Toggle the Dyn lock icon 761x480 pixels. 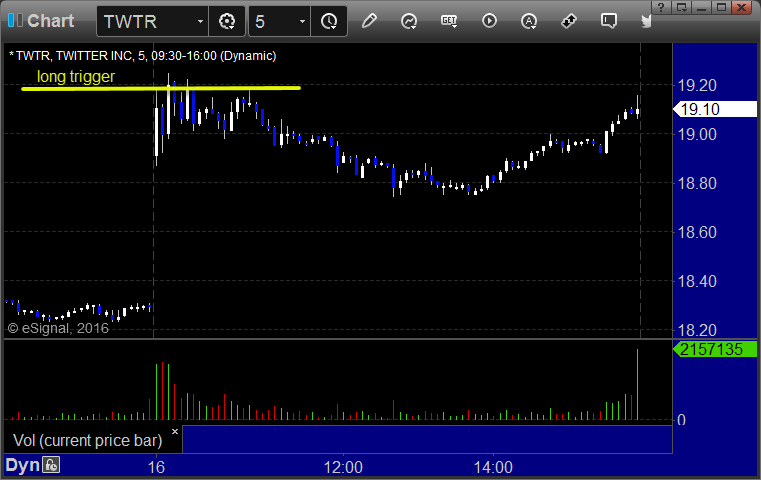[x=51, y=465]
